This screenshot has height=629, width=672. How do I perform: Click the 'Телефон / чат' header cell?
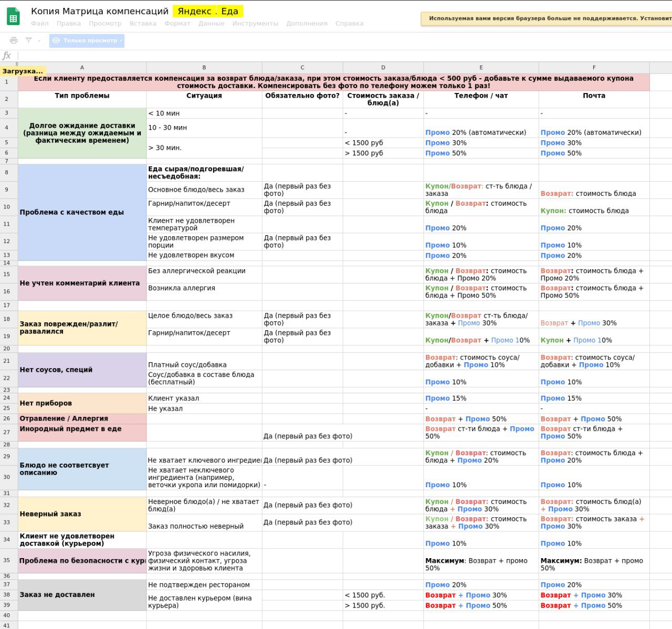pyautogui.click(x=481, y=99)
